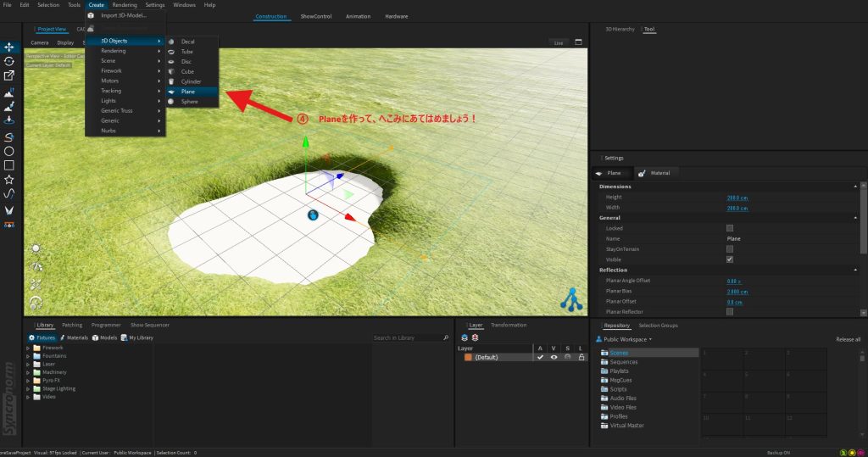Click the maximize viewport icon beside Live
This screenshot has width=868, height=457.
579,42
